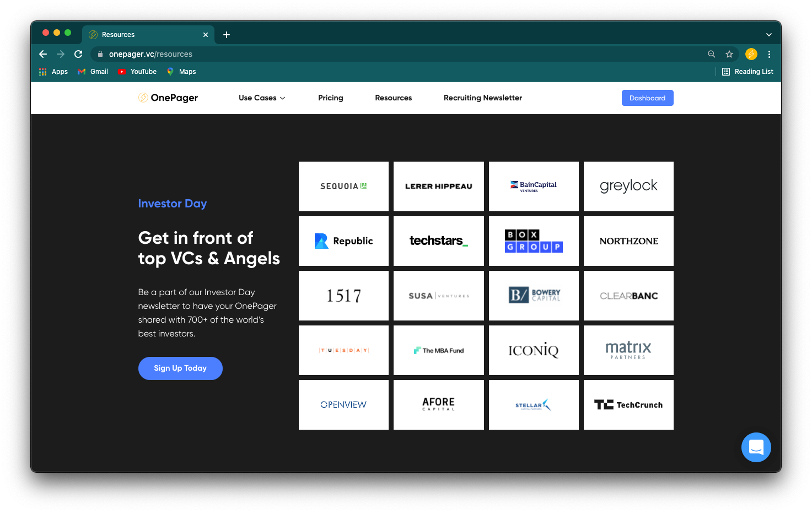
Task: Select the Matrix Partners tile
Action: pos(628,350)
